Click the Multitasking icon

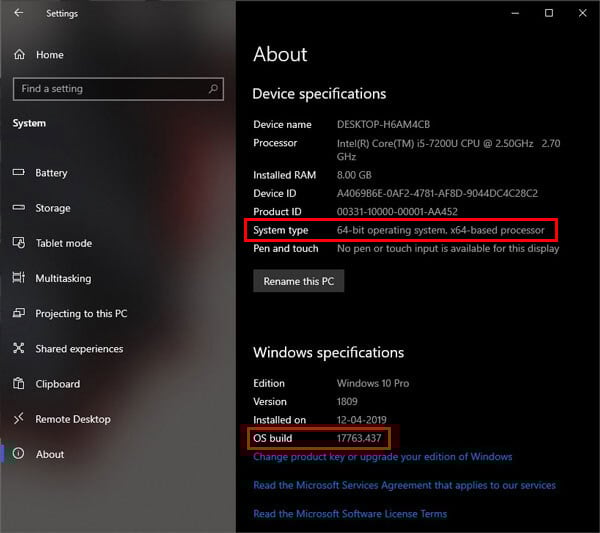pyautogui.click(x=18, y=277)
